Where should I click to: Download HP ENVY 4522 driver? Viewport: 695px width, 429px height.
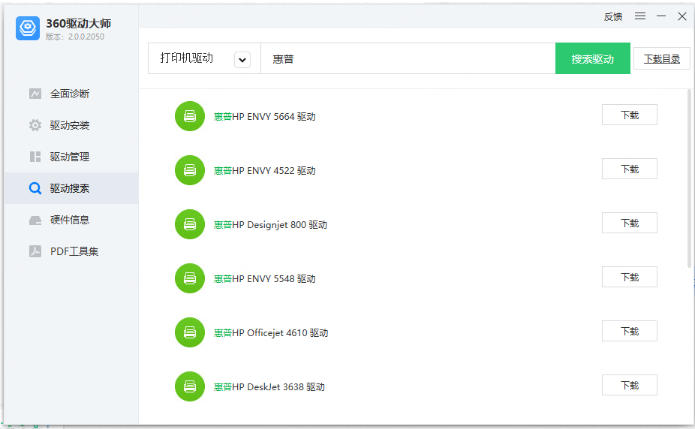tap(629, 169)
